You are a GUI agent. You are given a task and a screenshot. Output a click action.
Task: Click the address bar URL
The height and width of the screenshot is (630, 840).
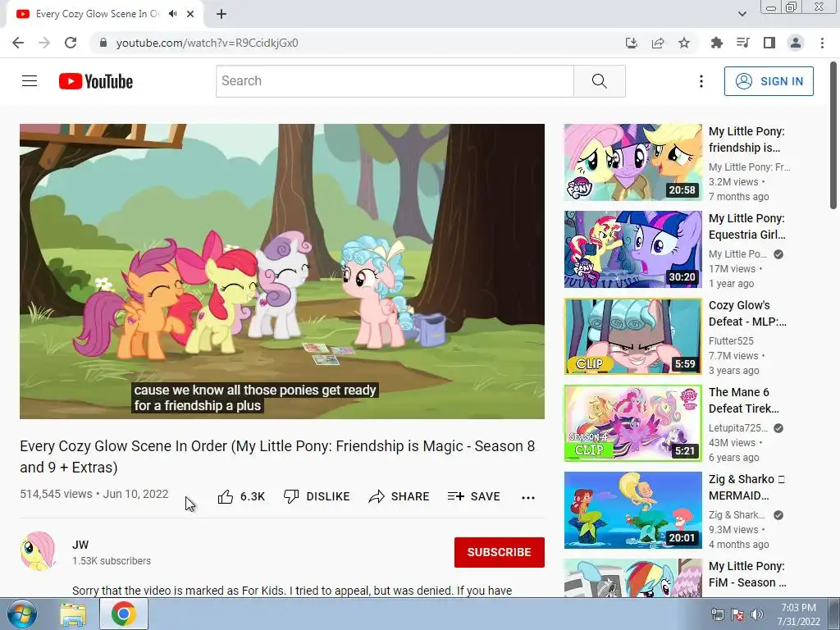pyautogui.click(x=207, y=43)
